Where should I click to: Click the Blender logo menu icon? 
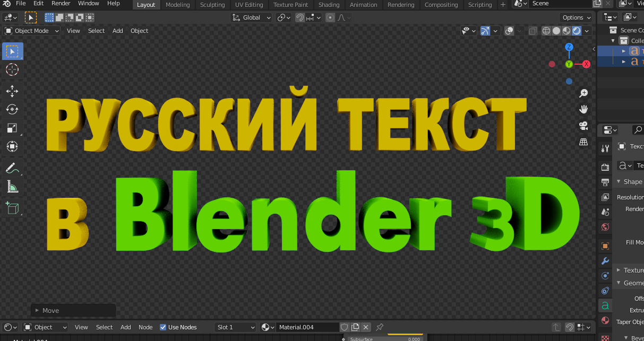coord(5,4)
